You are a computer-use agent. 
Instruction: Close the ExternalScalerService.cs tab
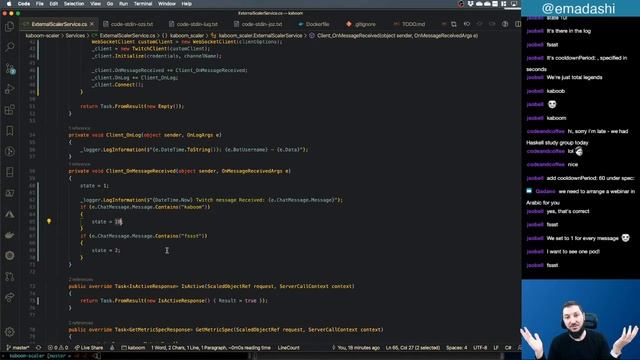pyautogui.click(x=92, y=24)
